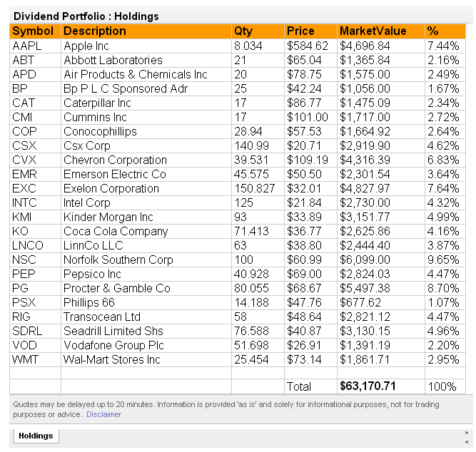Click the Qty column header
The image size is (476, 452).
pos(243,31)
